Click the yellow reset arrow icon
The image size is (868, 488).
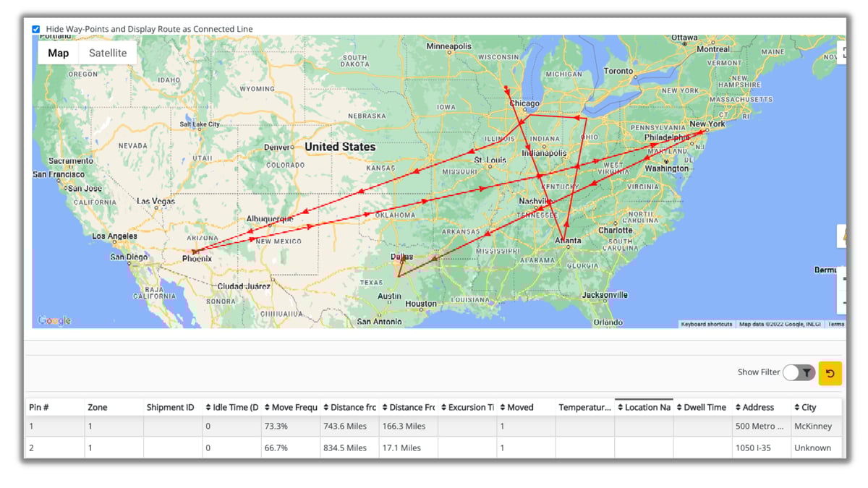pyautogui.click(x=829, y=373)
